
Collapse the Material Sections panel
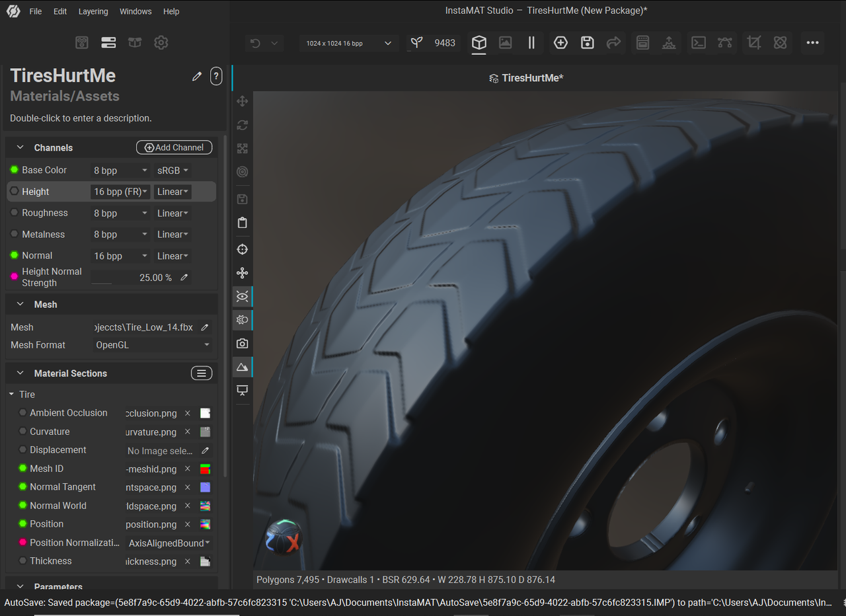pos(20,373)
